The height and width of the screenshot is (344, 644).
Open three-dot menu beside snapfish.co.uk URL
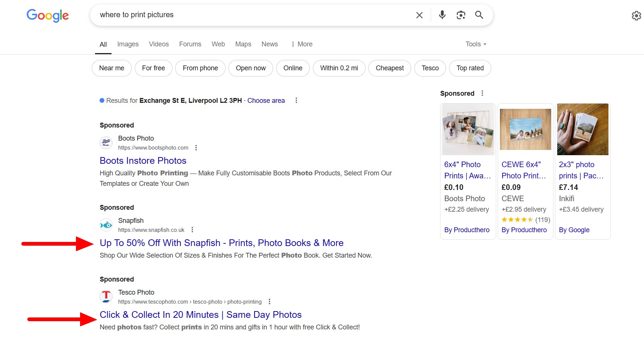pos(192,230)
